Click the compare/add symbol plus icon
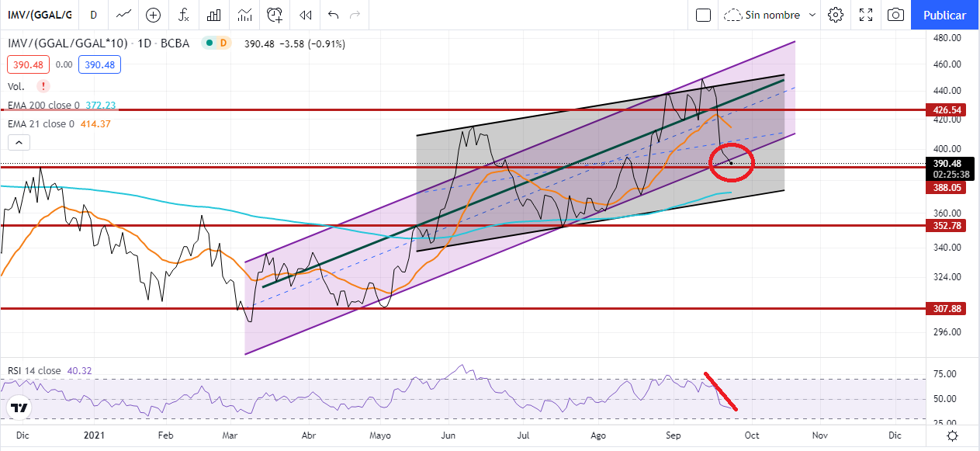This screenshot has width=980, height=451. (154, 15)
